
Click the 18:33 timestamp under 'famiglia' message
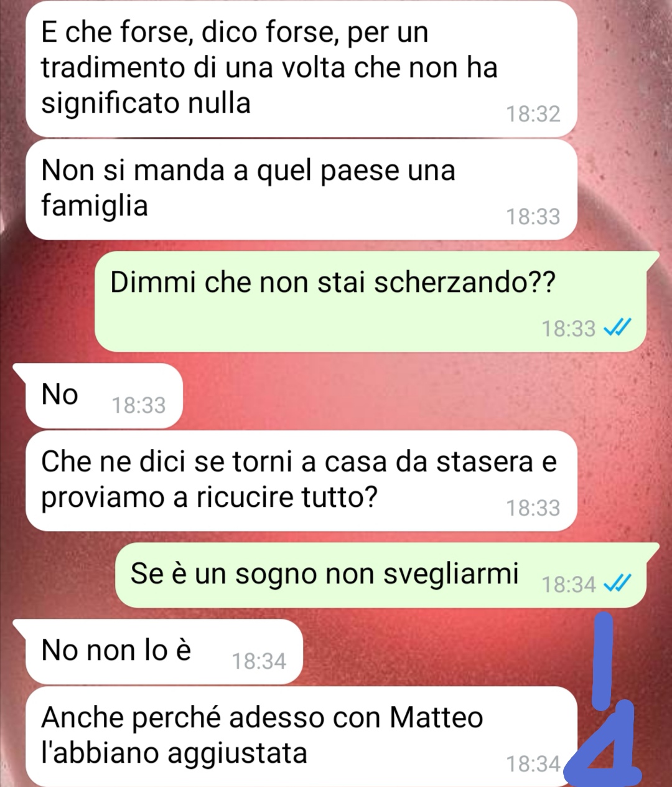[533, 217]
